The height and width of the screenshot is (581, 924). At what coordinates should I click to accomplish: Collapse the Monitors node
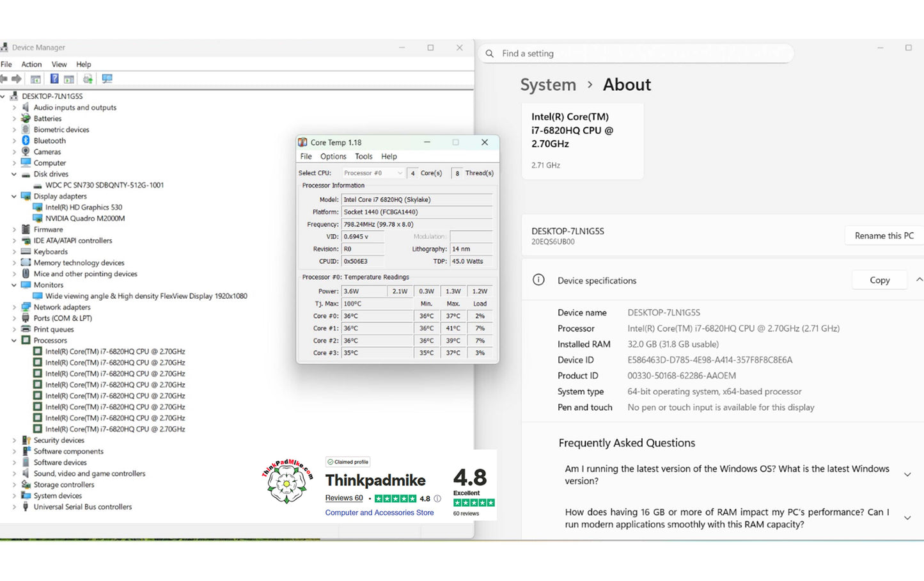pyautogui.click(x=14, y=285)
